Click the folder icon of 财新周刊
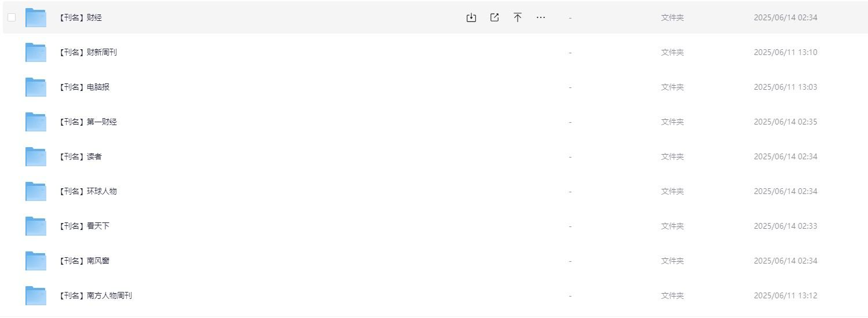This screenshot has width=868, height=318. click(36, 52)
